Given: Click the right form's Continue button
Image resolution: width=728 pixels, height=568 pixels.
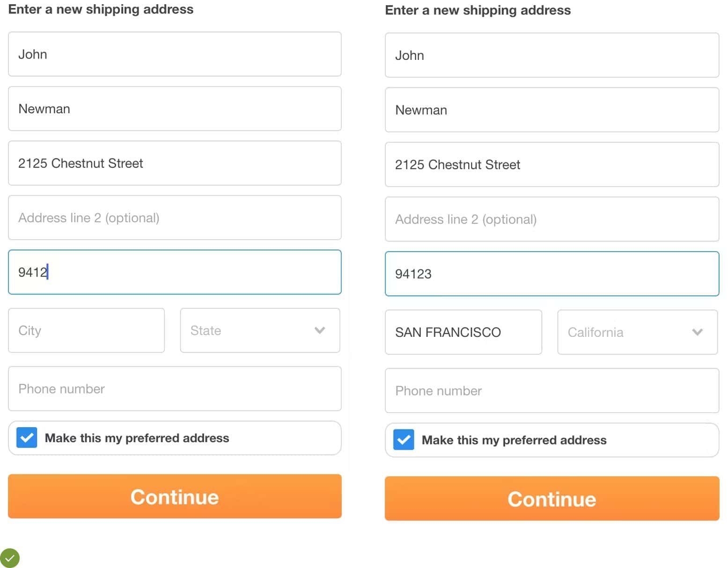Looking at the screenshot, I should [x=552, y=499].
